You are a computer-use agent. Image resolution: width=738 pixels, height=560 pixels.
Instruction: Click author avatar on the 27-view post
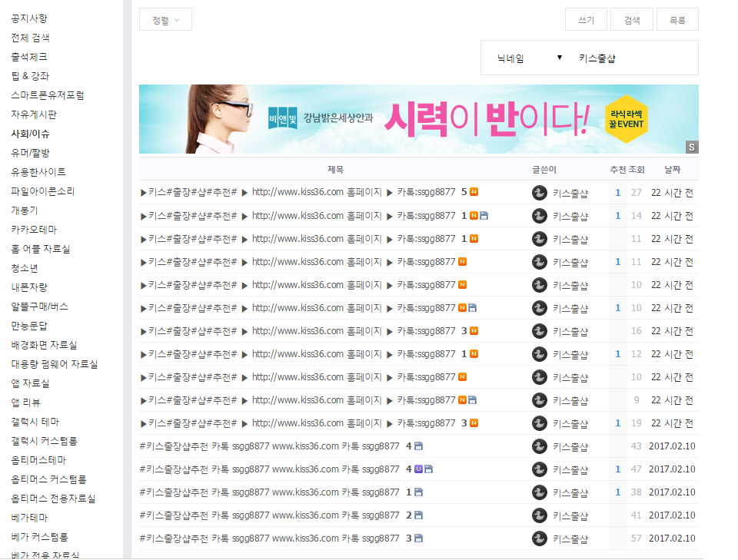[x=540, y=193]
